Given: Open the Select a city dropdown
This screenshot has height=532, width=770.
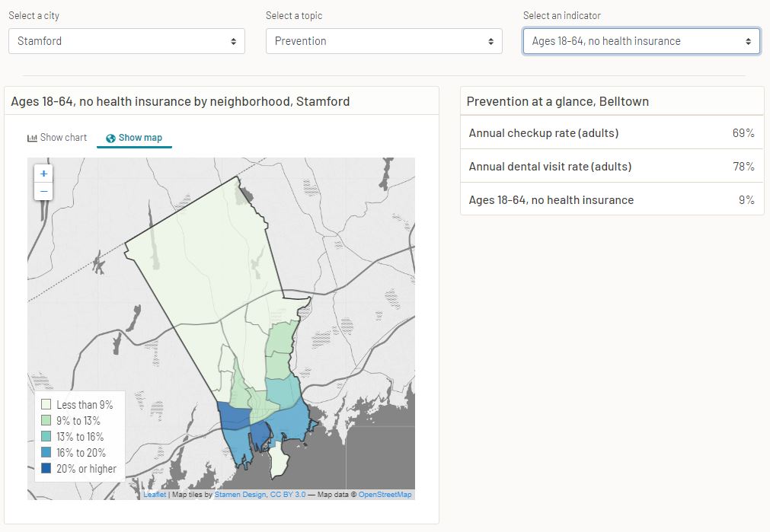Looking at the screenshot, I should 126,41.
